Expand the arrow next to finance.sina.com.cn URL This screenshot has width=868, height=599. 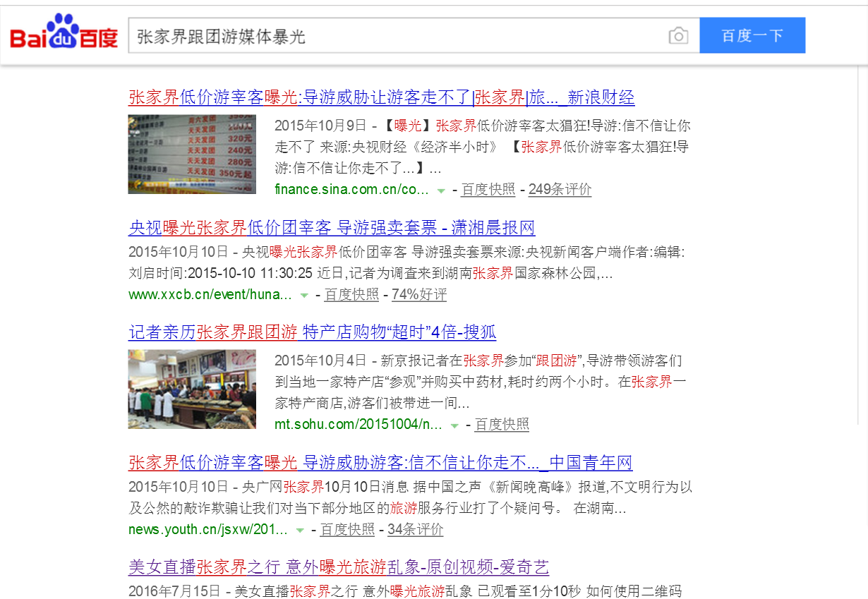[441, 190]
